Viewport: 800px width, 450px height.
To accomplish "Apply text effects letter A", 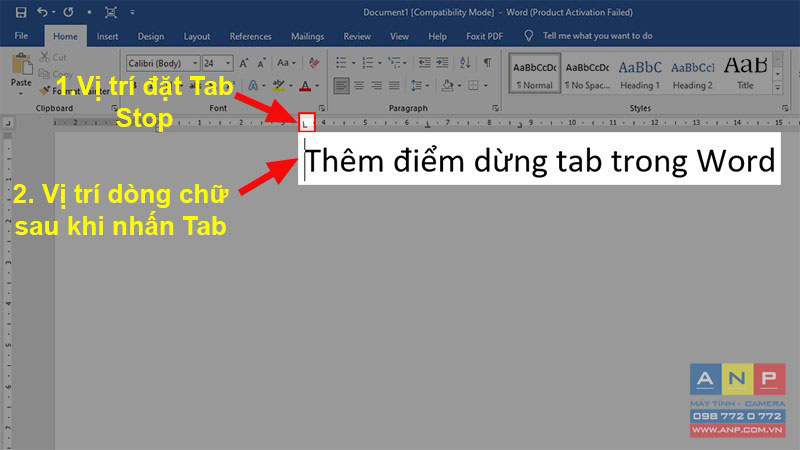I will click(x=253, y=86).
